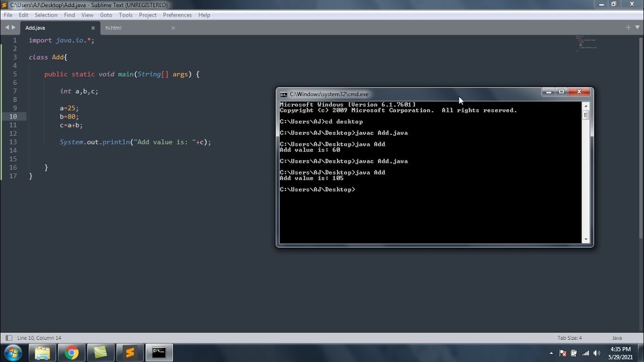Click the network signal strength tray icon
The height and width of the screenshot is (362, 644).
[585, 352]
